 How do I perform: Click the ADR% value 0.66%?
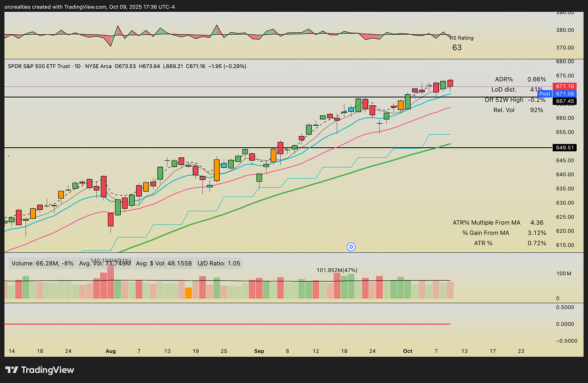tap(536, 80)
